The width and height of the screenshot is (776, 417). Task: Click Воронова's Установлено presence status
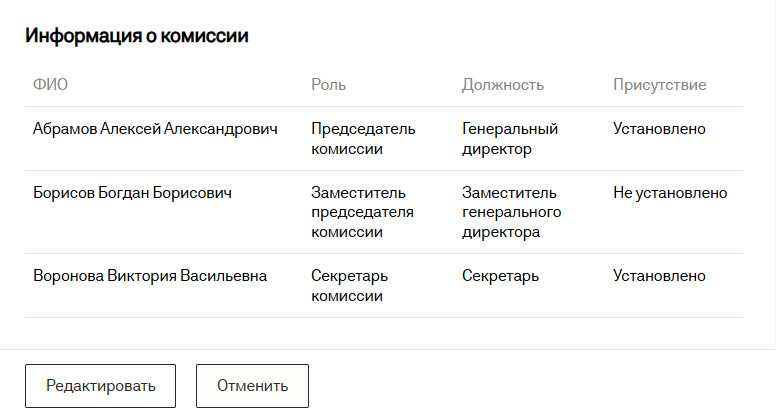659,276
